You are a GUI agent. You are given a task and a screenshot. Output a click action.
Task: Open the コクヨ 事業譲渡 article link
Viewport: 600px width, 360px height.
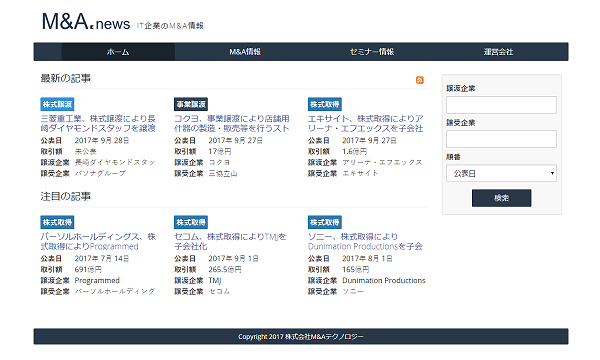pyautogui.click(x=232, y=123)
